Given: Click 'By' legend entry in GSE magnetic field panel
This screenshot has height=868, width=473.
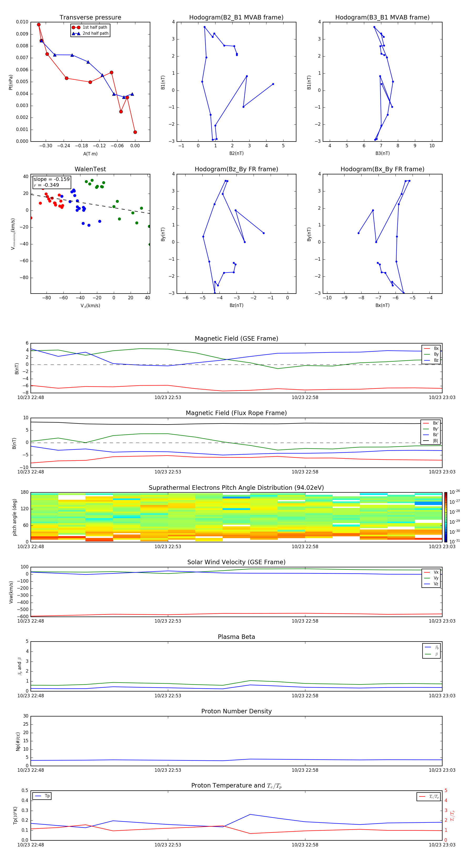Looking at the screenshot, I should coord(431,354).
